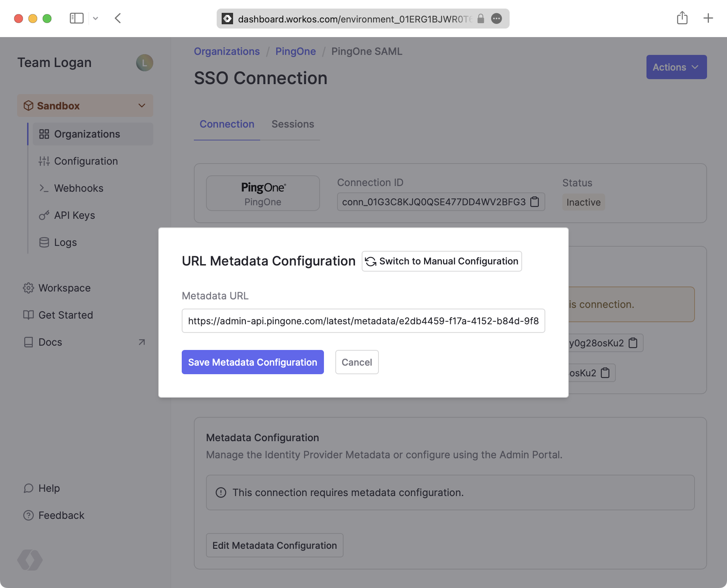Switch to the Sessions tab
The image size is (727, 588).
point(293,124)
